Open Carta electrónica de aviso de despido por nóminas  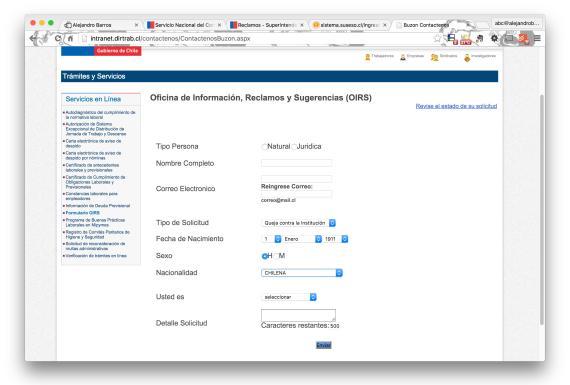[x=93, y=156]
